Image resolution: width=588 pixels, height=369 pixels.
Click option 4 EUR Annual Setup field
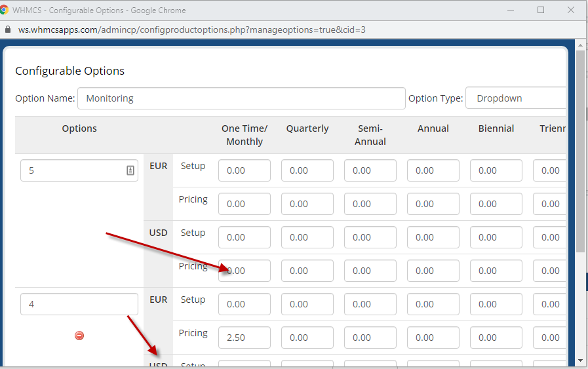pos(433,304)
